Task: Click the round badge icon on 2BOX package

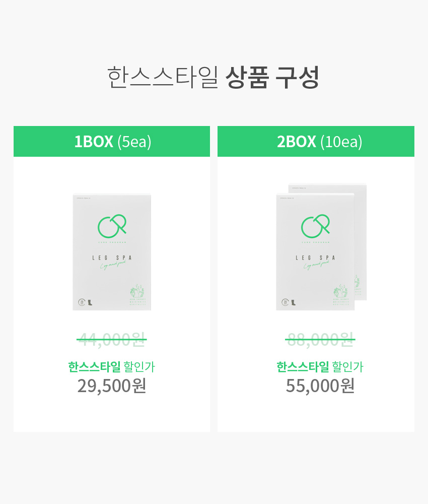Action: point(285,302)
